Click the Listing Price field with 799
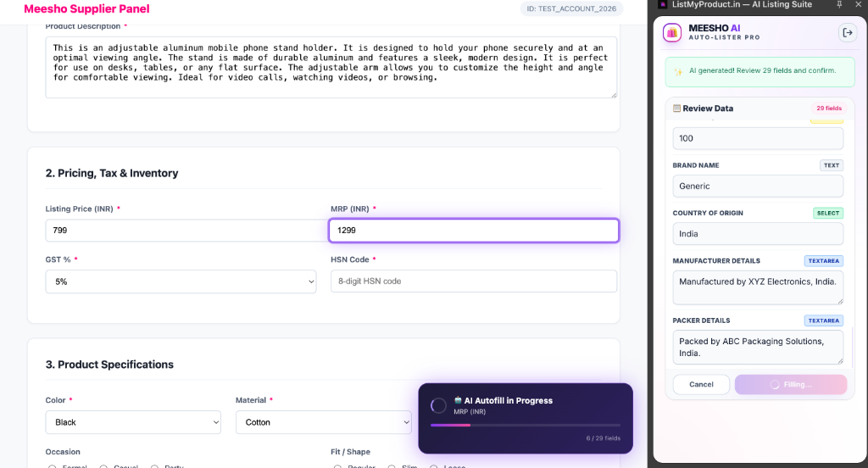This screenshot has height=468, width=868. (186, 231)
